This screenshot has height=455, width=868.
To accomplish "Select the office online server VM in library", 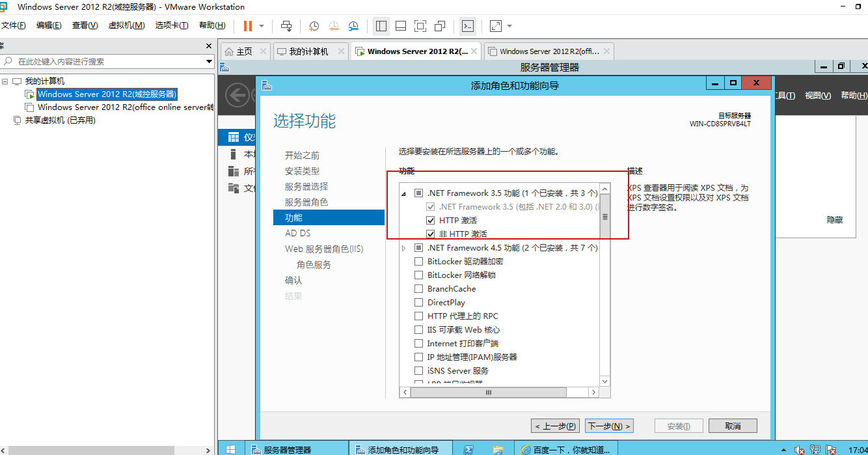I will [x=125, y=107].
